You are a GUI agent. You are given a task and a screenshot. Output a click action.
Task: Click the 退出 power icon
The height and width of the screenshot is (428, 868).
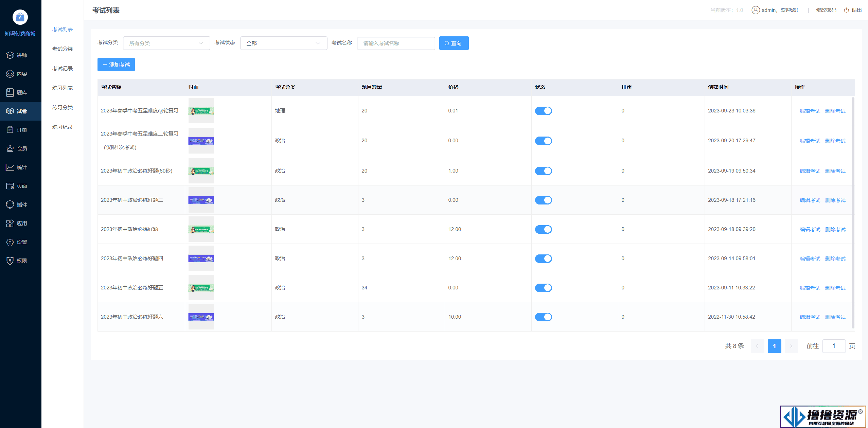(x=846, y=10)
